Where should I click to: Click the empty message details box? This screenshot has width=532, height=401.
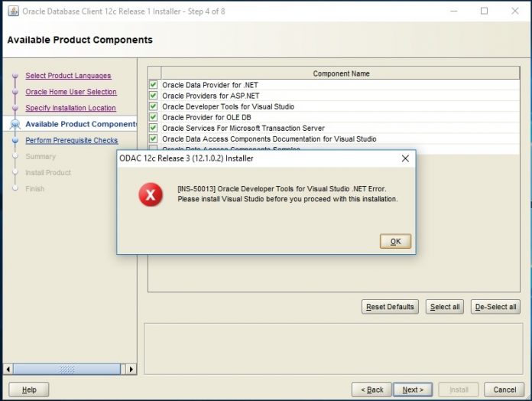(x=333, y=349)
